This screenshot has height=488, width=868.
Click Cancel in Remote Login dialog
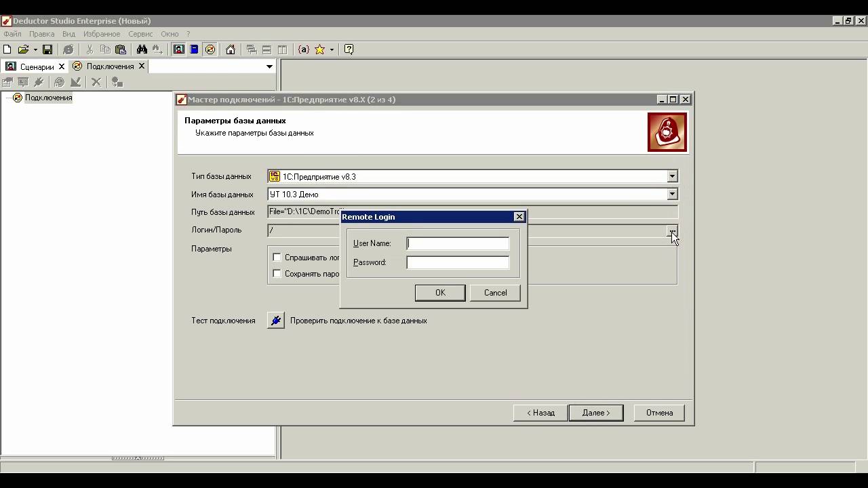point(495,293)
